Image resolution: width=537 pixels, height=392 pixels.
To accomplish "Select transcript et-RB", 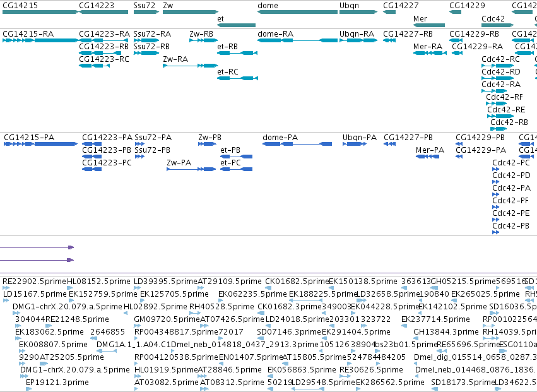I will click(237, 53).
